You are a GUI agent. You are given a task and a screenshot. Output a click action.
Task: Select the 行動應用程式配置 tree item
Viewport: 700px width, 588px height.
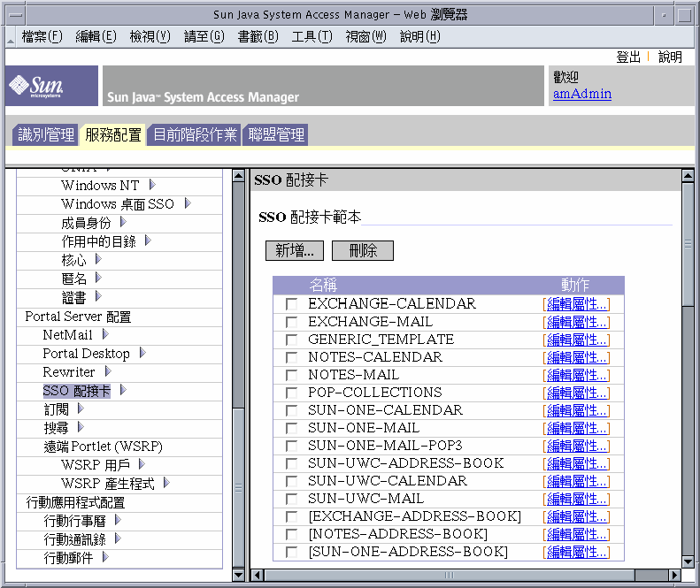pyautogui.click(x=75, y=502)
